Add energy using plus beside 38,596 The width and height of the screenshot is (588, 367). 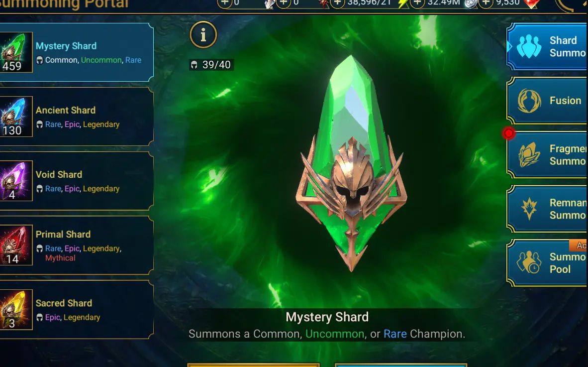point(337,3)
